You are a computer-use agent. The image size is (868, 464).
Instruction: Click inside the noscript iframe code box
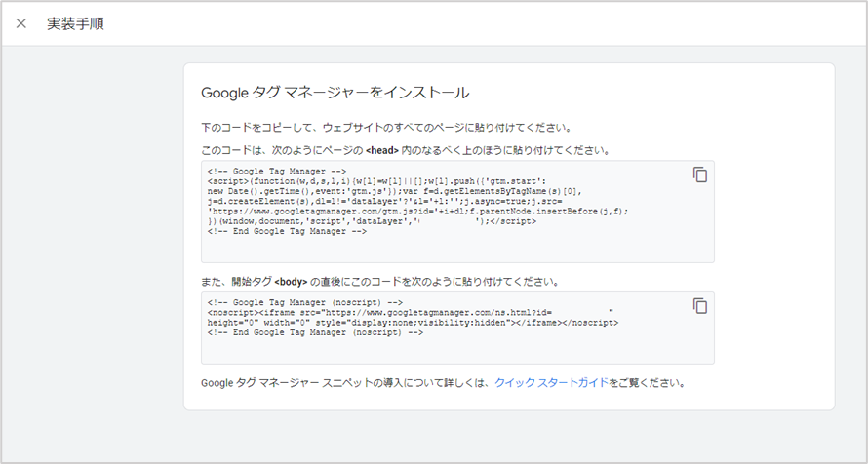(x=457, y=328)
